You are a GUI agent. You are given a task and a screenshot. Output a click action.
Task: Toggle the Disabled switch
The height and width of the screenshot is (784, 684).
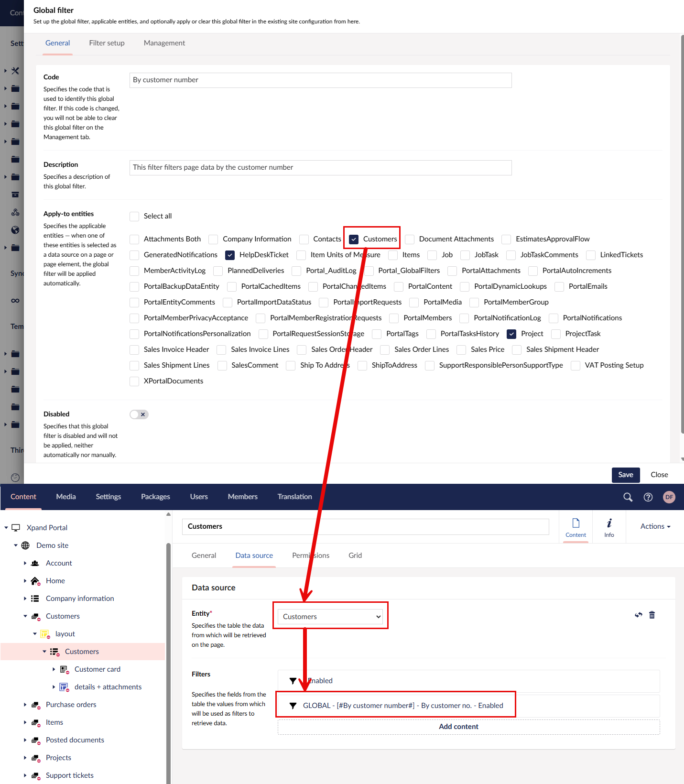[139, 414]
